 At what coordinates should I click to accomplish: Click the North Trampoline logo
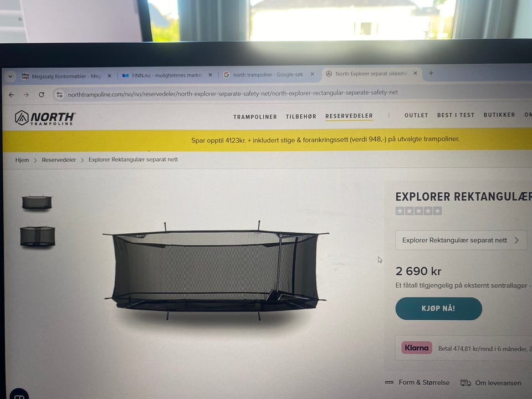(x=45, y=118)
